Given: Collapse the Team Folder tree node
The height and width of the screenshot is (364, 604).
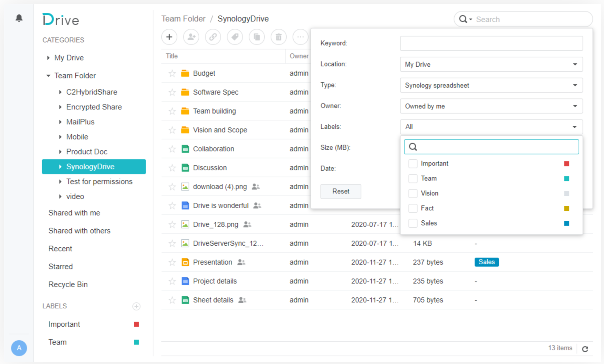Looking at the screenshot, I should coord(48,76).
